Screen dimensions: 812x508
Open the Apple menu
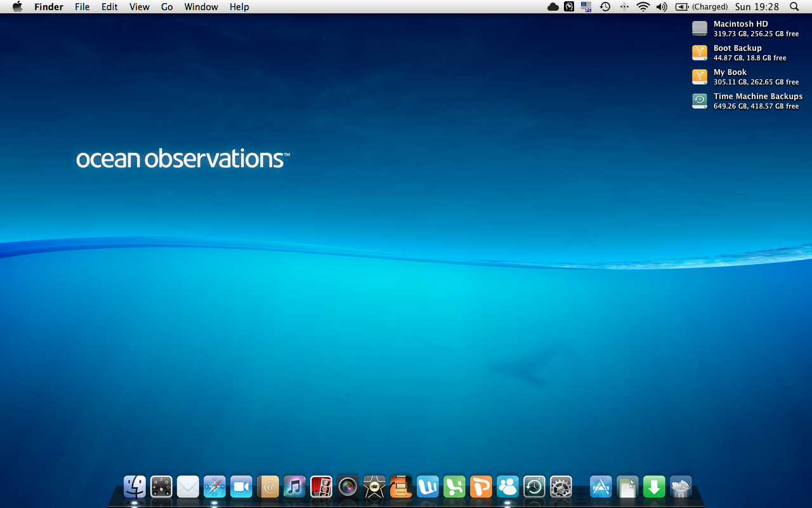(17, 7)
